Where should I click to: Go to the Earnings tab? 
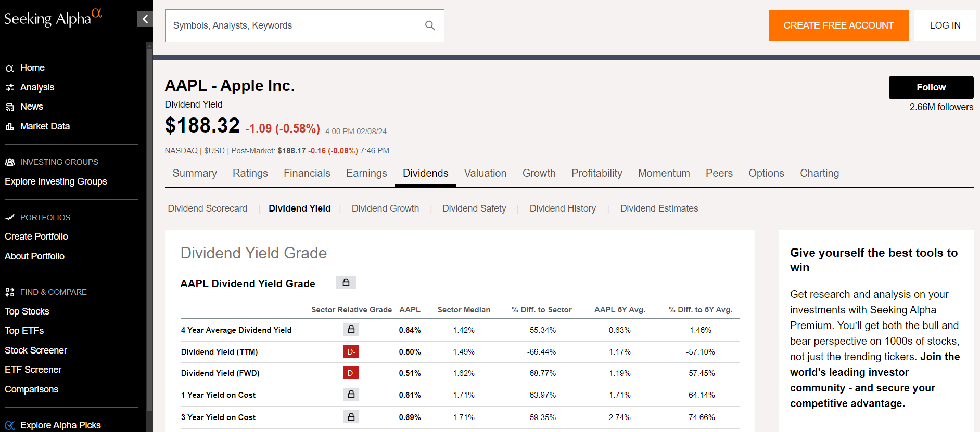click(366, 173)
